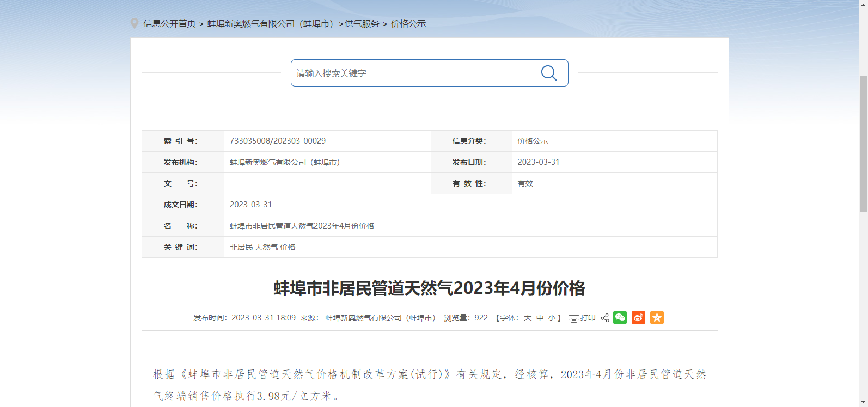
Task: Click name cell 蚌埠市非居民管道天然气2023年4月份价格
Action: [x=470, y=226]
